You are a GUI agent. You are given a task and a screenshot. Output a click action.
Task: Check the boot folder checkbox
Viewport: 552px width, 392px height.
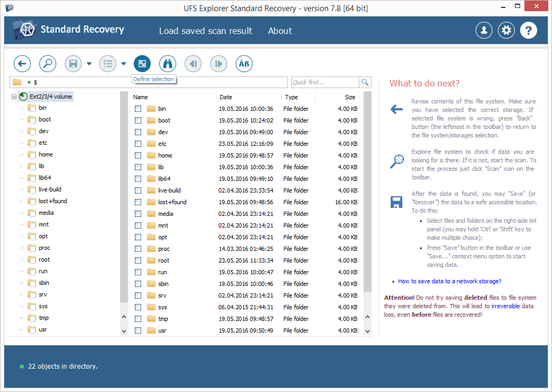[138, 120]
